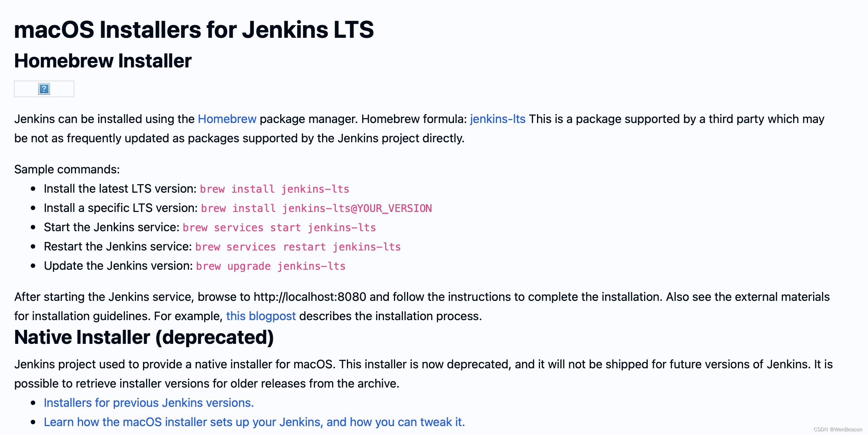Screen dimensions: 868x435
Task: Click the 'this blogpost' link
Action: click(x=261, y=316)
